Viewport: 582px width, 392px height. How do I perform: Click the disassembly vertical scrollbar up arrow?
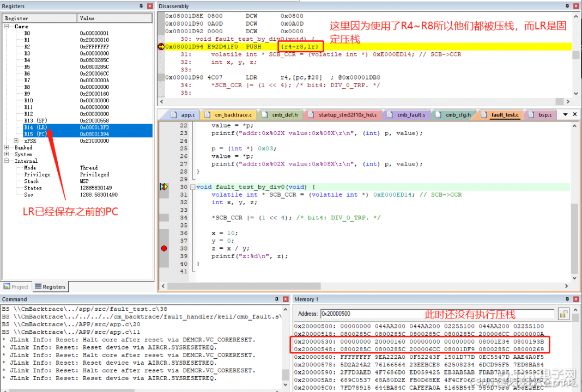coord(575,16)
